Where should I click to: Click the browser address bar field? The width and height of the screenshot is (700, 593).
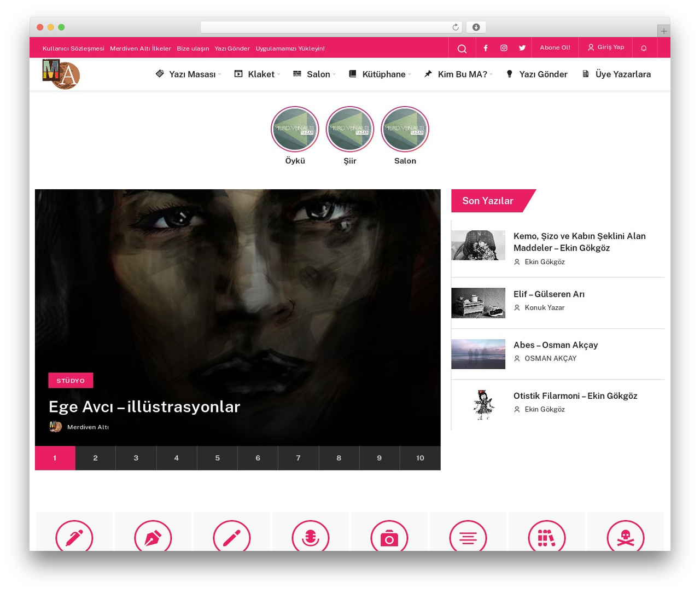331,27
